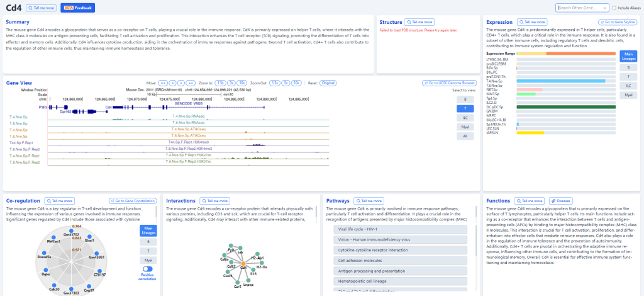Screen dimensions: 644x296
Task: Reset gene view to Original
Action: (x=328, y=83)
